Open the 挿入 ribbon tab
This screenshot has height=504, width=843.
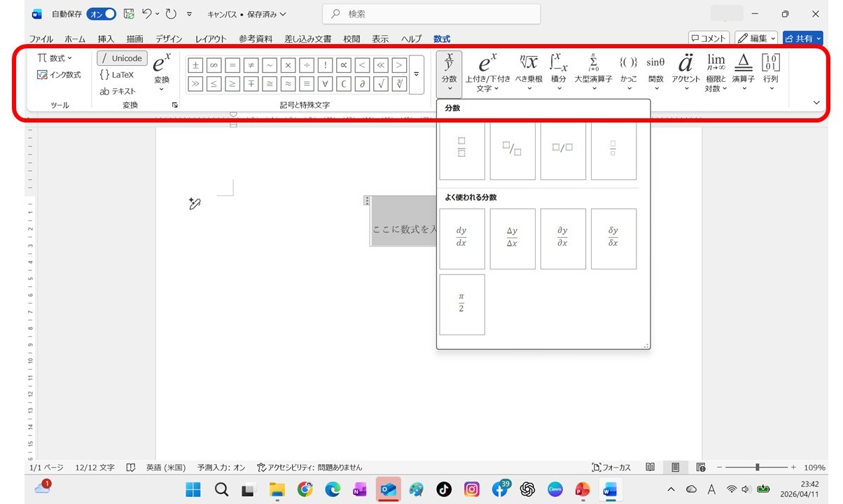pyautogui.click(x=106, y=39)
